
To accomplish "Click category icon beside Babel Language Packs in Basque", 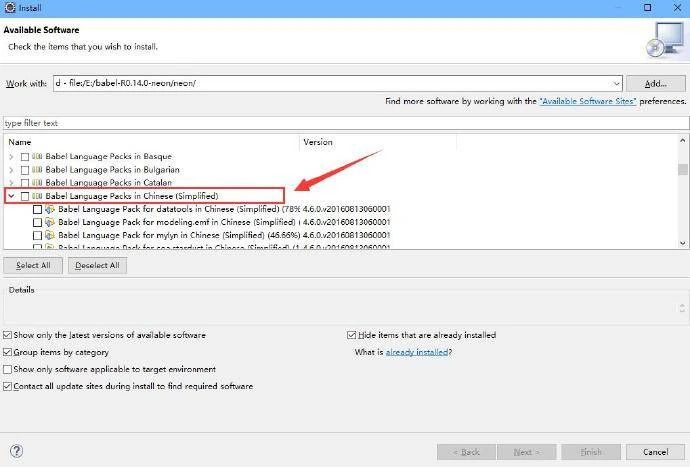I will click(37, 156).
